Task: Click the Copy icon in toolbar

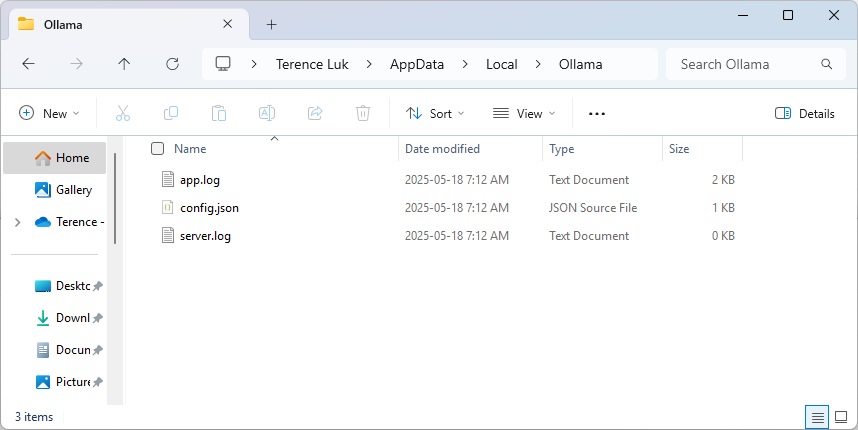Action: click(x=171, y=113)
